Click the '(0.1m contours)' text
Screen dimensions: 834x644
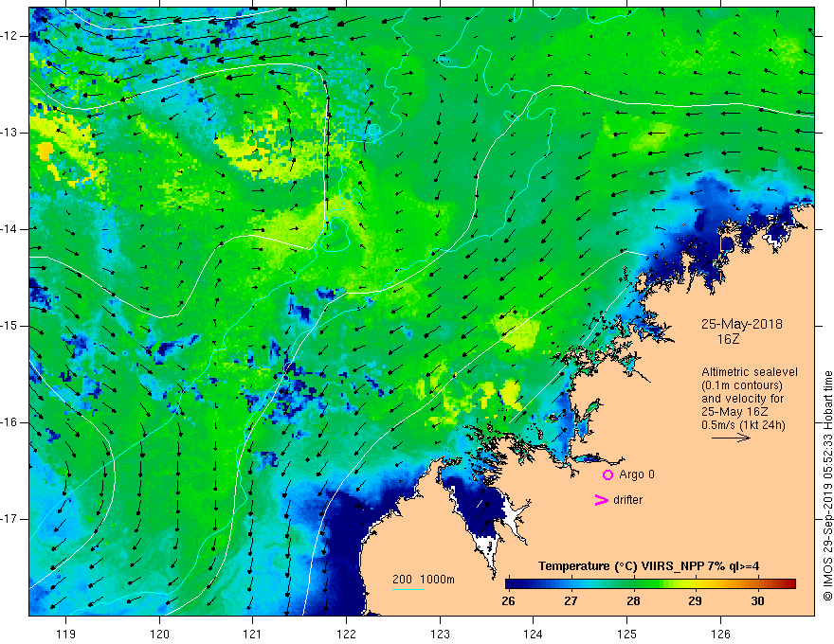coord(742,385)
